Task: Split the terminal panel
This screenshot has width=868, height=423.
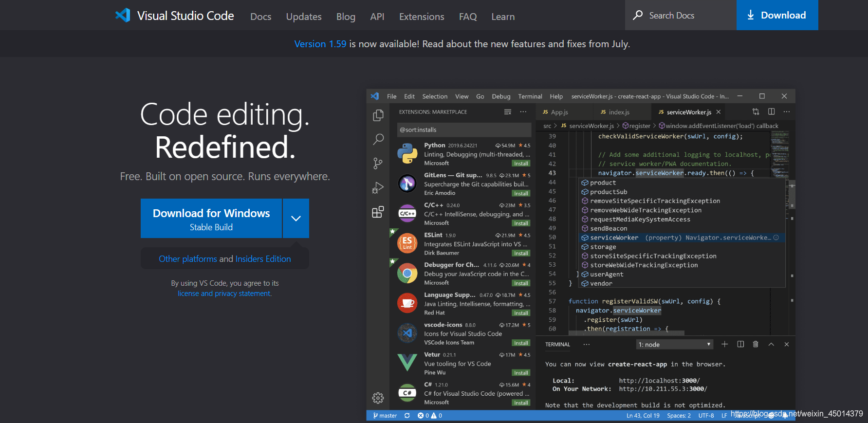Action: pyautogui.click(x=740, y=344)
